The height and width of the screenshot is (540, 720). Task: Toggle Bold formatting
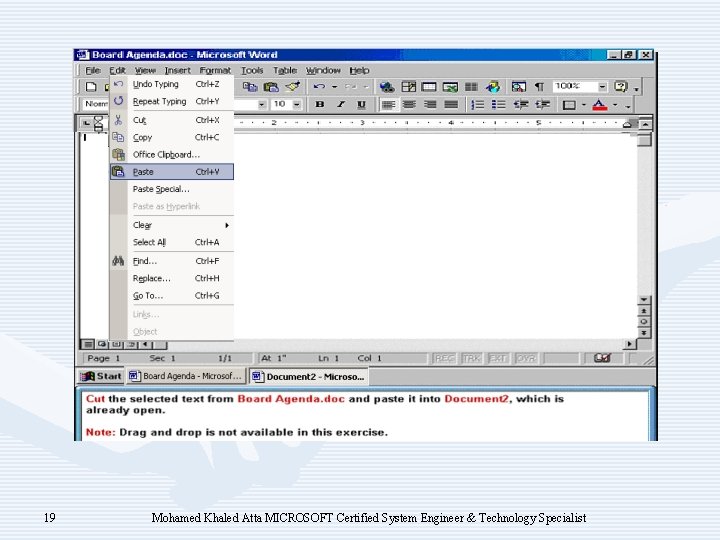[x=320, y=104]
